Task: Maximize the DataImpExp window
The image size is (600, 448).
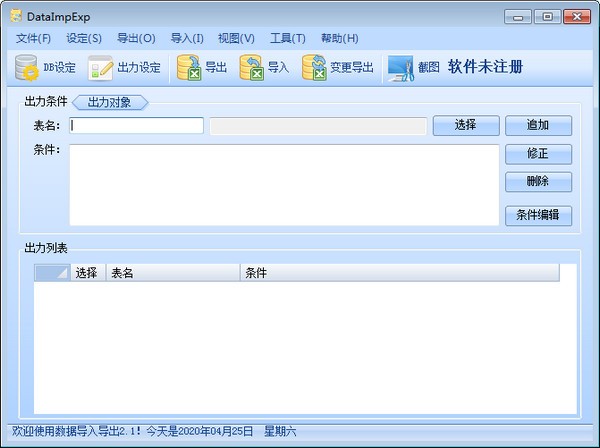Action: click(x=547, y=17)
